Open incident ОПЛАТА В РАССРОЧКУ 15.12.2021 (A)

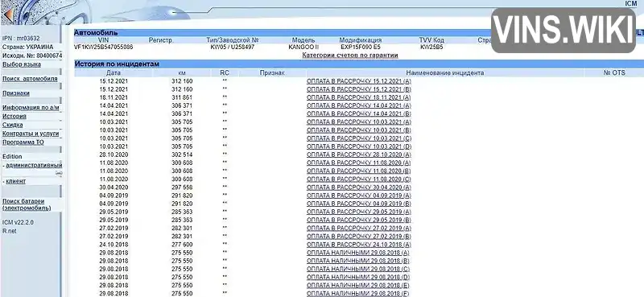pos(358,81)
